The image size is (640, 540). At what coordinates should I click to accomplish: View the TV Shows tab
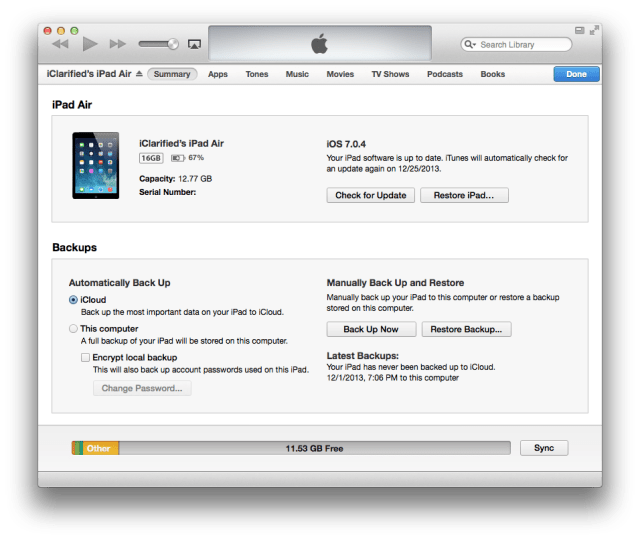coord(390,74)
